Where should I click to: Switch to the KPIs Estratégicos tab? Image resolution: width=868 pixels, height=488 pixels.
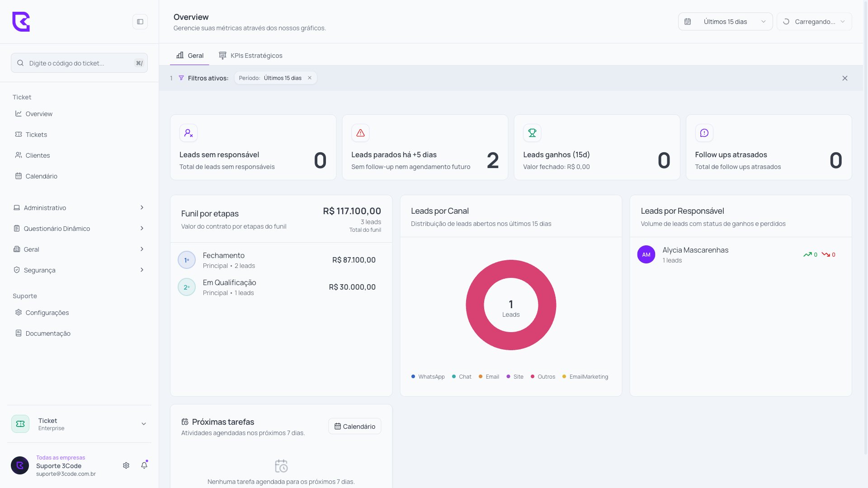250,56
